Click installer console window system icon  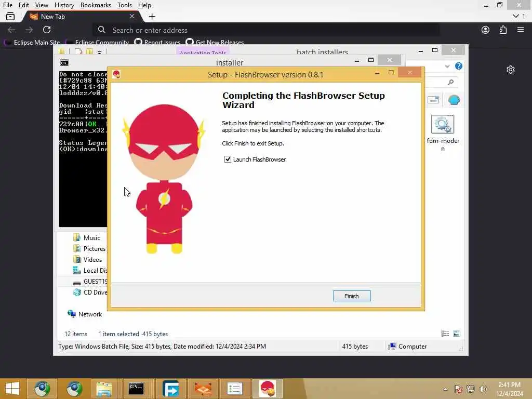(x=64, y=63)
